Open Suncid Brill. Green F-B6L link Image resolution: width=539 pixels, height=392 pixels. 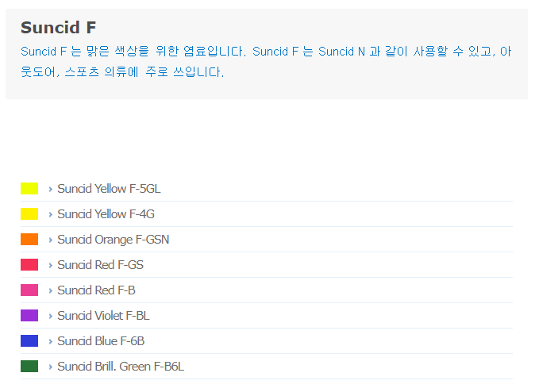(121, 367)
